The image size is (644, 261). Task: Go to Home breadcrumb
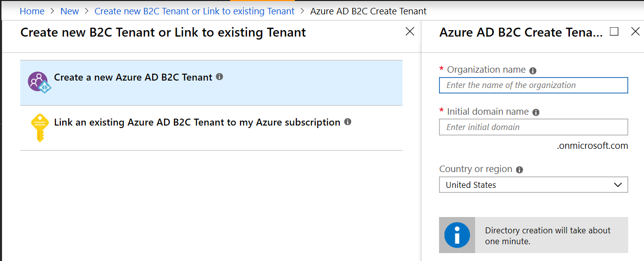(x=32, y=11)
